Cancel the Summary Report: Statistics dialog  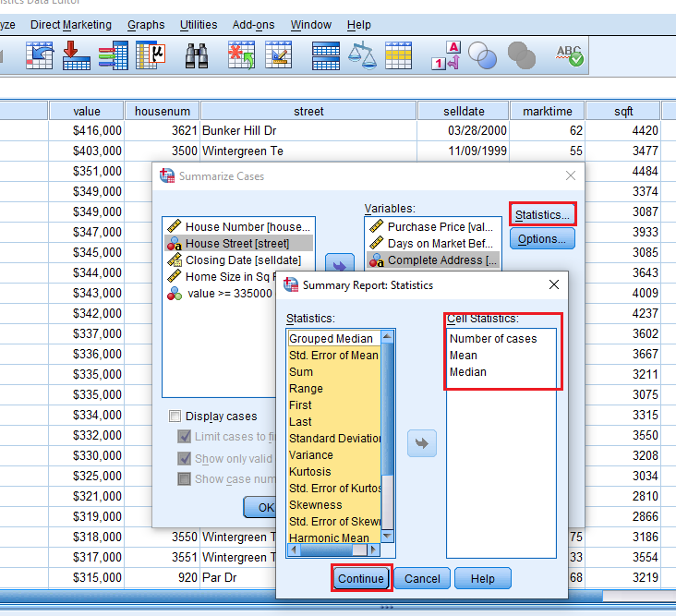tap(422, 579)
